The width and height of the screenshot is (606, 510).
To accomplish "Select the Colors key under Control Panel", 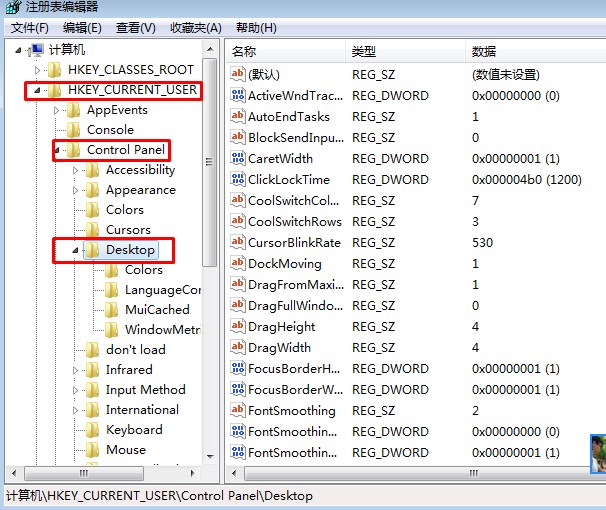I will tap(125, 210).
